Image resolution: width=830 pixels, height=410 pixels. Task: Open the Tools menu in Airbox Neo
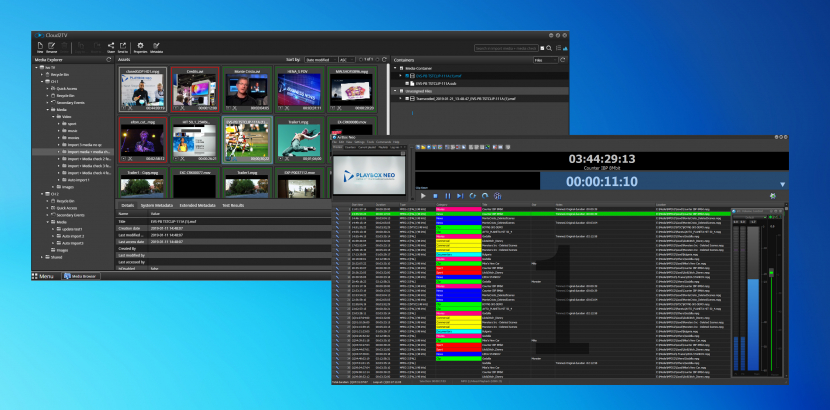[x=370, y=142]
